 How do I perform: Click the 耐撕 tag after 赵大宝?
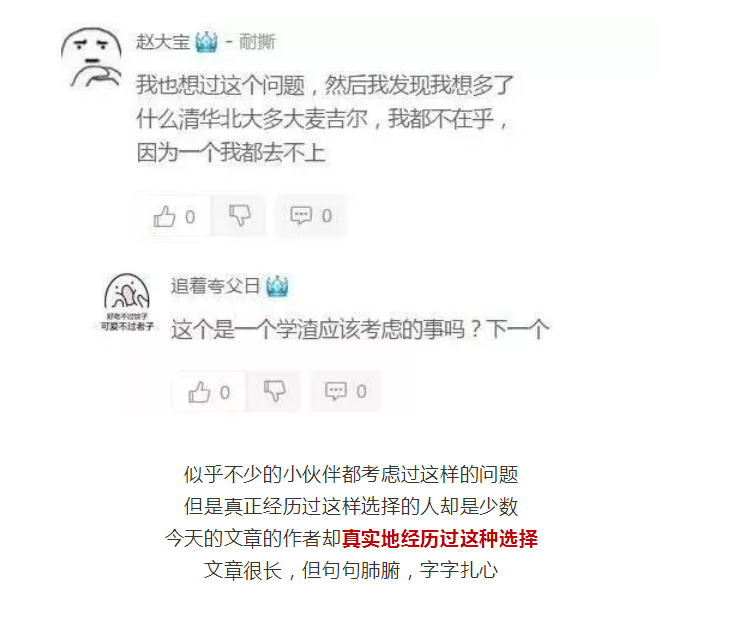tap(257, 42)
